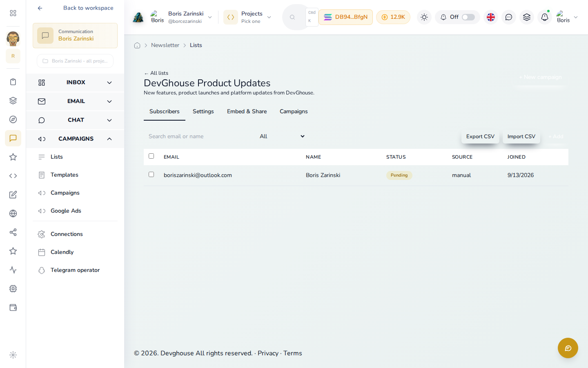This screenshot has height=368, width=588.
Task: Click the DB94...BfgN wallet badge
Action: pos(346,17)
